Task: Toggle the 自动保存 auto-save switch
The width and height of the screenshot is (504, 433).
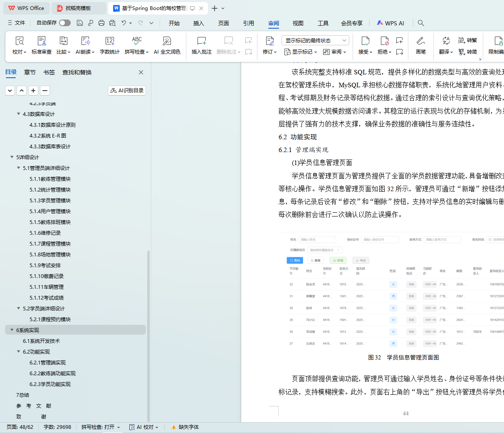Action: (64, 23)
